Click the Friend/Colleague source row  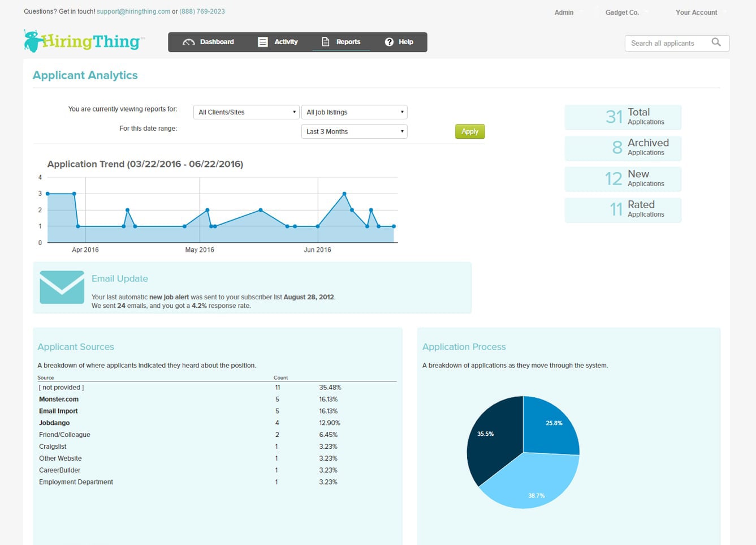(x=217, y=435)
